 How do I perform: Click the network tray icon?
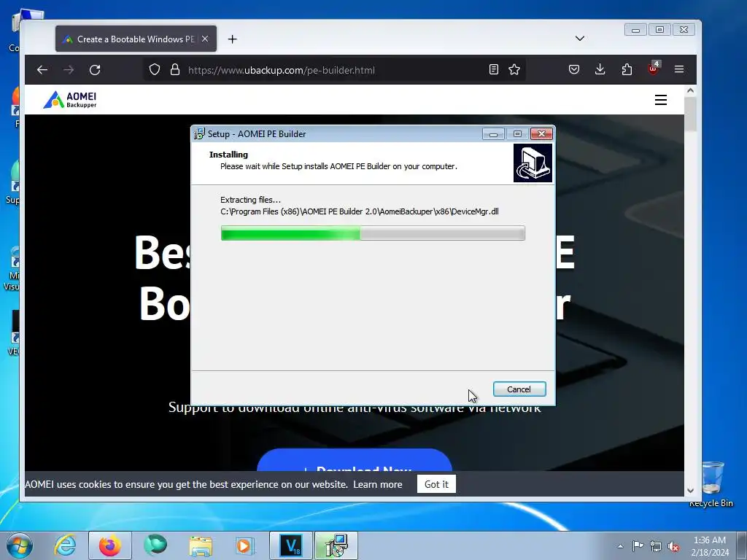pyautogui.click(x=656, y=546)
